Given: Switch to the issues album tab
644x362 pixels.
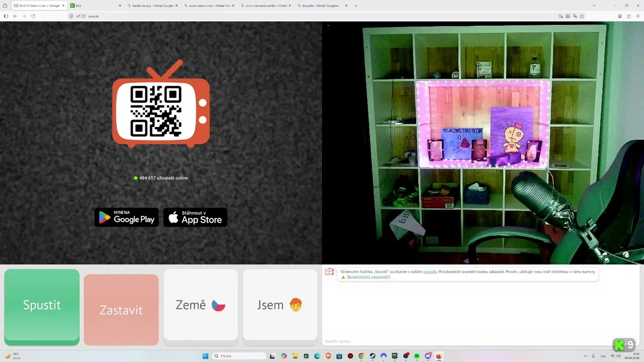Looking at the screenshot, I should pyautogui.click(x=210, y=6).
